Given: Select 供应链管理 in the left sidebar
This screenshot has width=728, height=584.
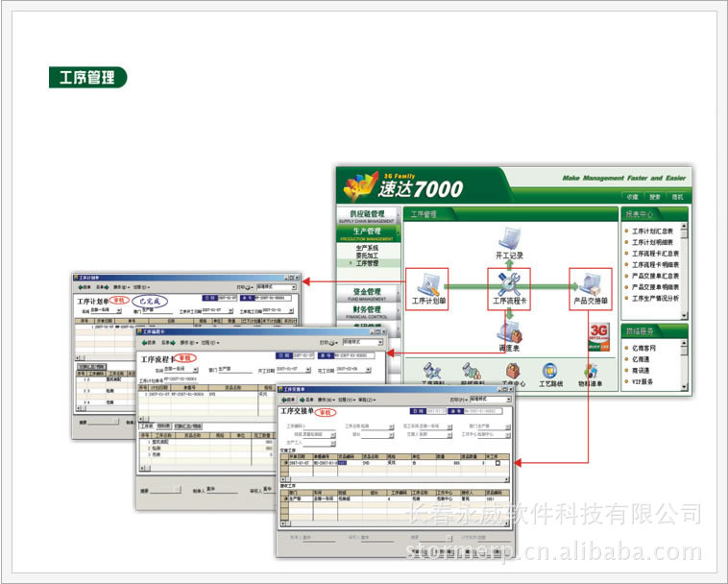Looking at the screenshot, I should click(x=367, y=215).
